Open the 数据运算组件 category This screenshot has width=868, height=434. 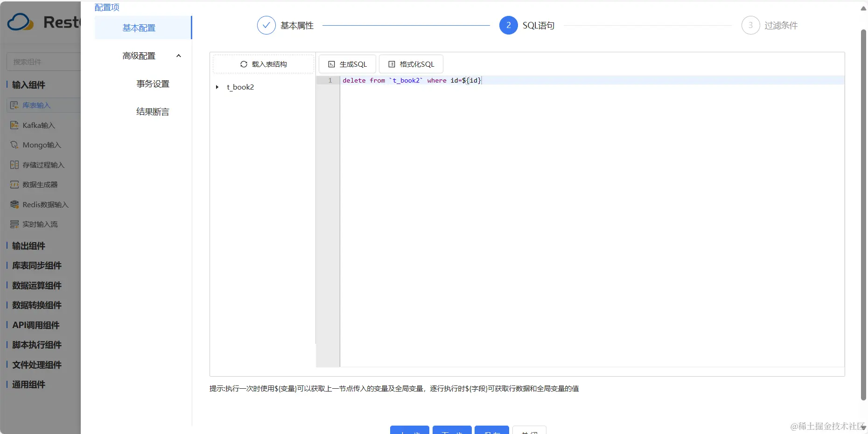coord(37,286)
